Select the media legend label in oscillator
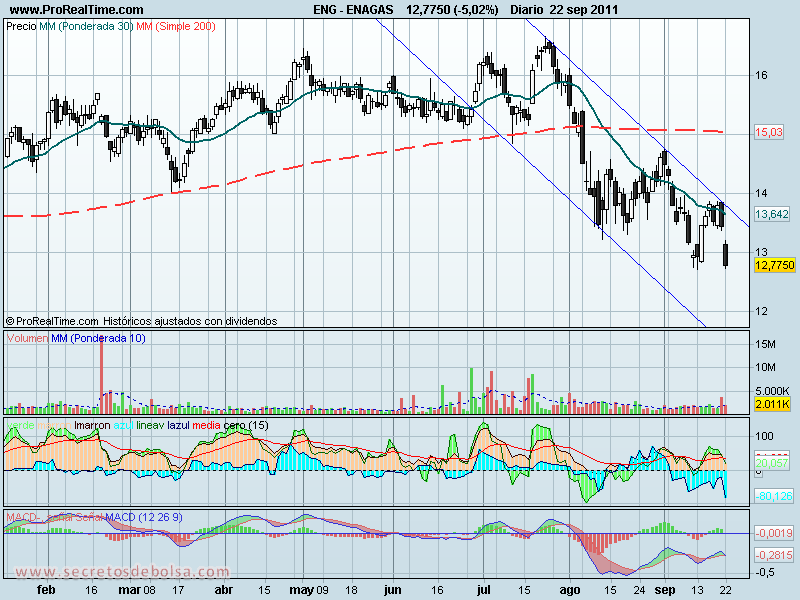The height and width of the screenshot is (600, 800). pyautogui.click(x=207, y=425)
